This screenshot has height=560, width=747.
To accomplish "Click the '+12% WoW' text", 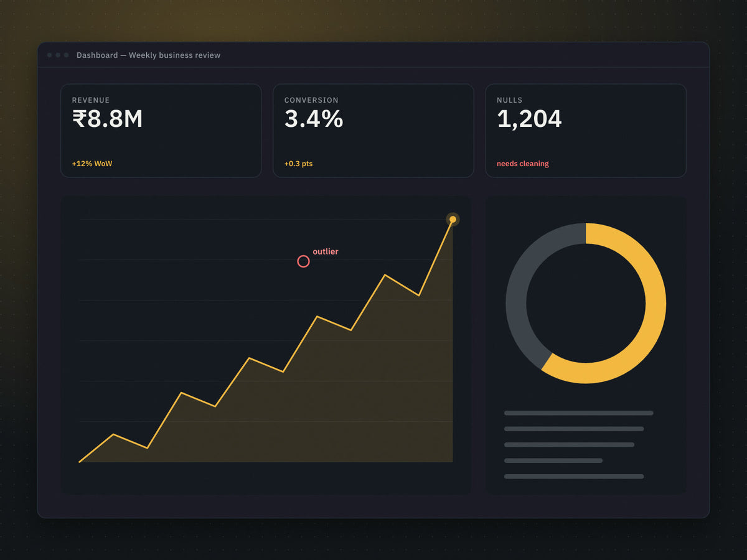I will click(x=92, y=164).
